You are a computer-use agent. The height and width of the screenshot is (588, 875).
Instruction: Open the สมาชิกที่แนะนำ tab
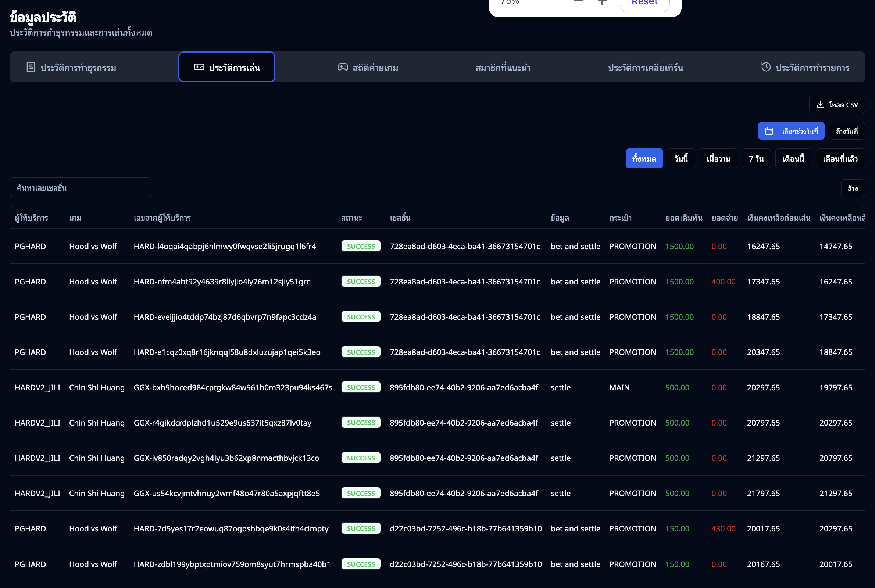tap(503, 68)
